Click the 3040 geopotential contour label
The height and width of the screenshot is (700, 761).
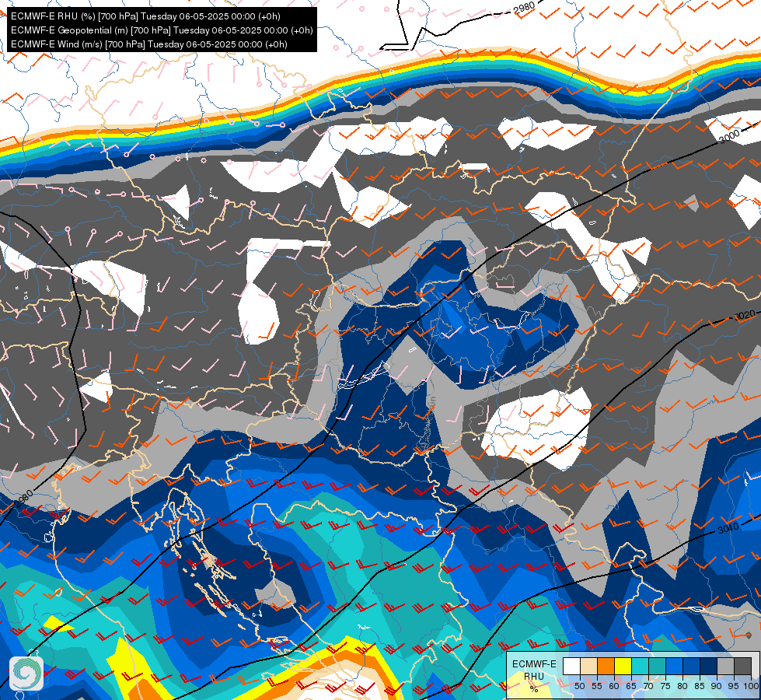pyautogui.click(x=728, y=528)
